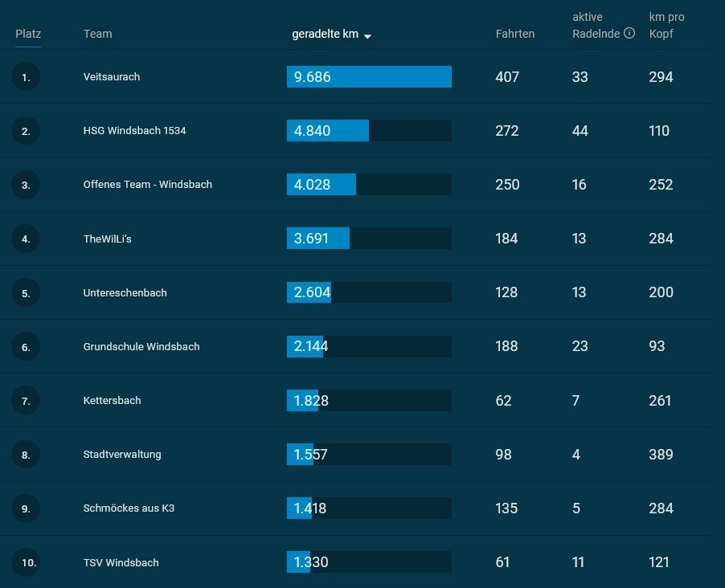This screenshot has height=588, width=725.
Task: Click the info icon beside aktive Radelnde
Action: click(x=629, y=33)
